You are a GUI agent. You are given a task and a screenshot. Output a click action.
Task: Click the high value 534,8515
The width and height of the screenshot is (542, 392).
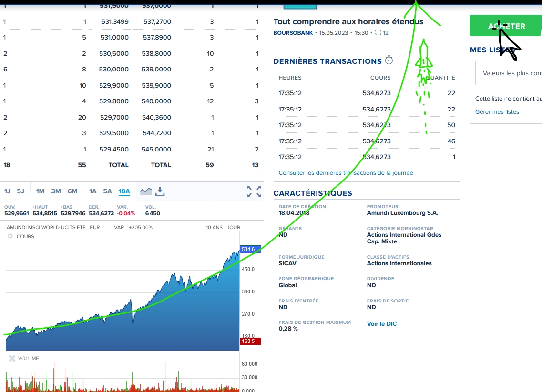point(45,213)
